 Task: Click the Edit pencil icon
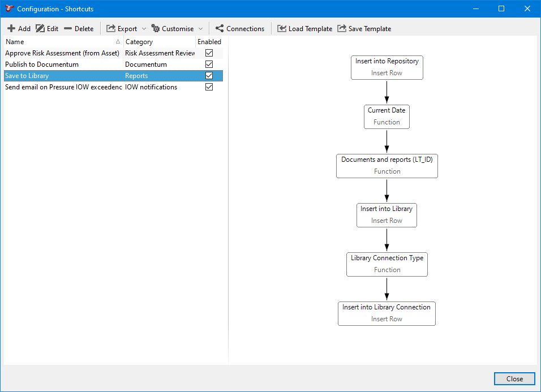(40, 29)
